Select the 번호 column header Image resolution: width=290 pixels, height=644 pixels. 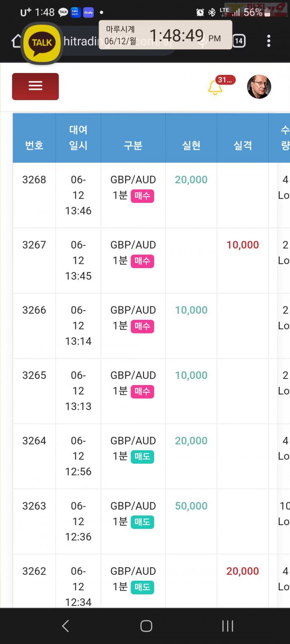point(34,145)
